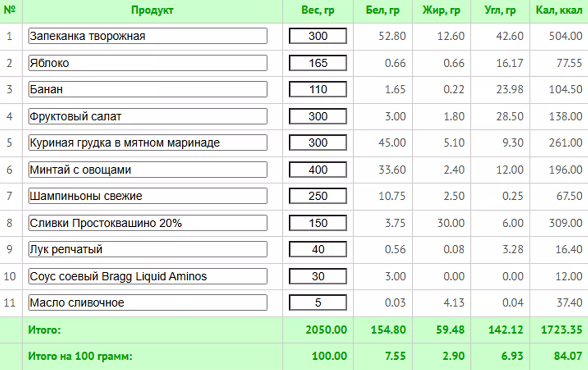Click the Сливки Простоквашино 20% field

(x=148, y=223)
